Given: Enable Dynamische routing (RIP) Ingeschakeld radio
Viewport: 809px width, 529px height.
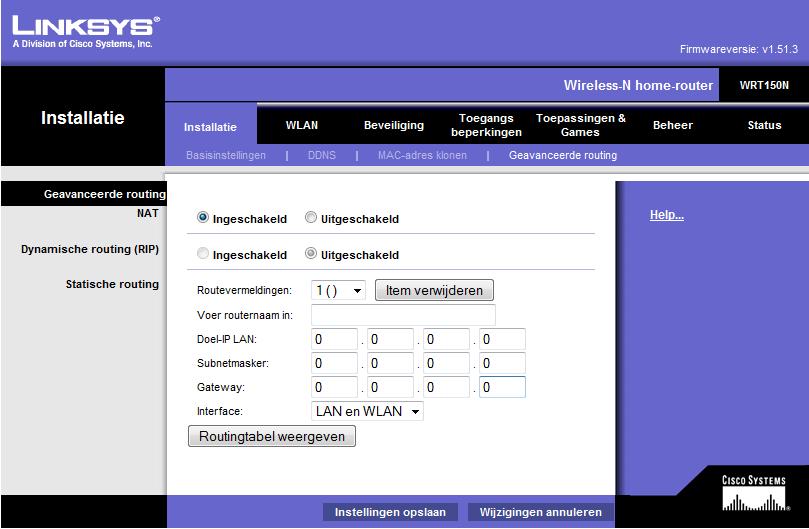Looking at the screenshot, I should pos(203,253).
